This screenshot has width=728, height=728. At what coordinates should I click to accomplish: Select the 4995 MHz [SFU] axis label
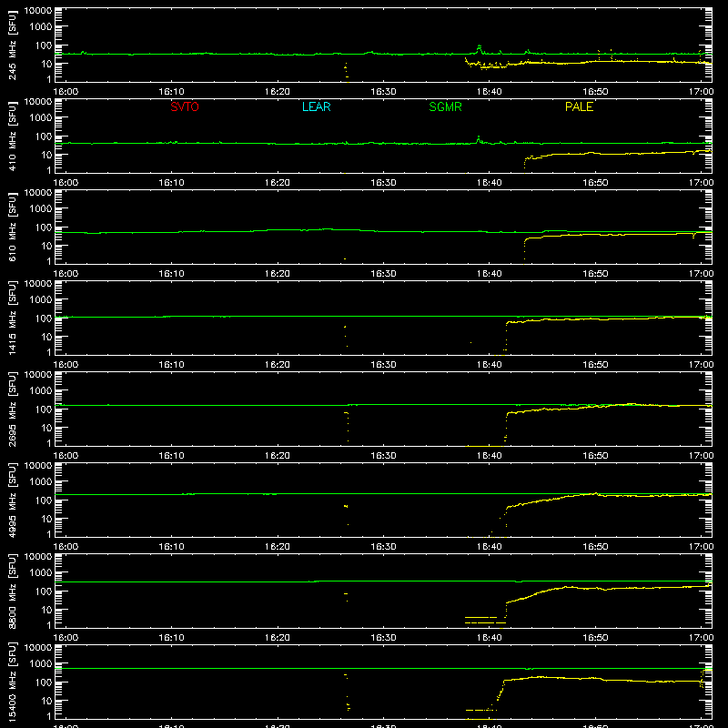coord(12,500)
